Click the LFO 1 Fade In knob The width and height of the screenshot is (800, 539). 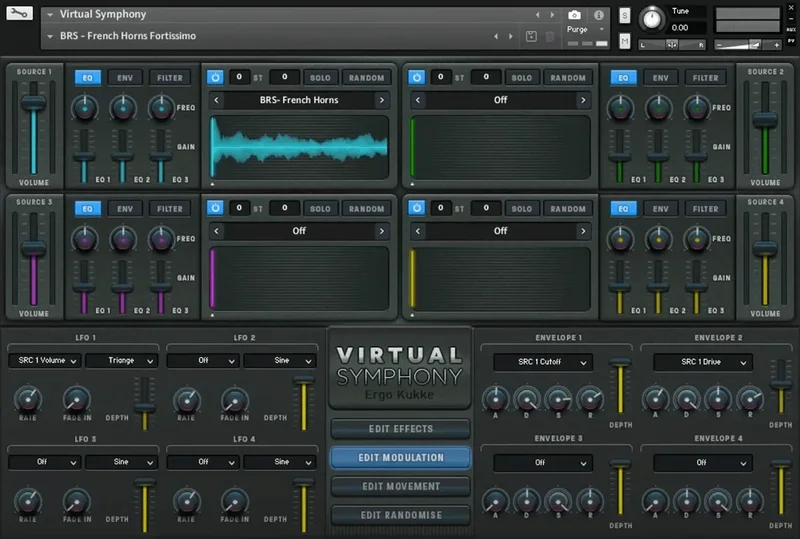[77, 399]
